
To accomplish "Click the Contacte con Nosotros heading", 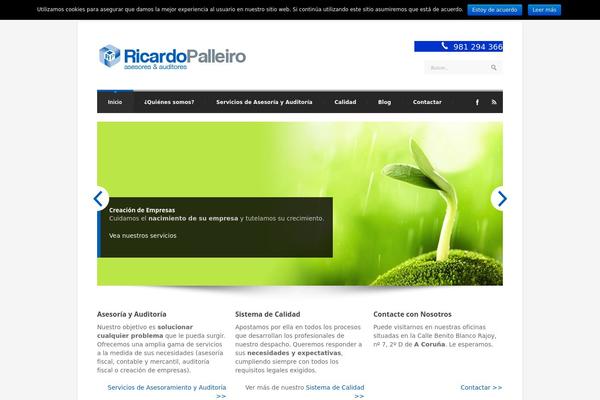I will [x=412, y=314].
